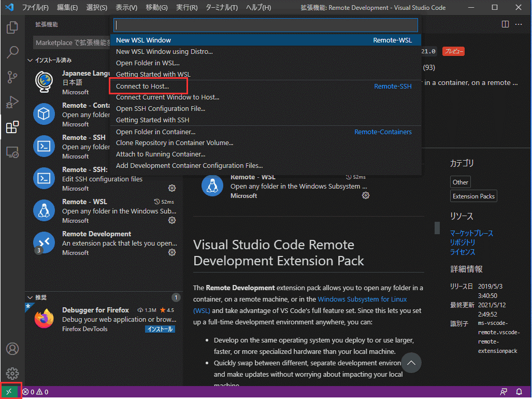The image size is (532, 399).
Task: Install Debugger for Firefox with インストール button
Action: 160,329
